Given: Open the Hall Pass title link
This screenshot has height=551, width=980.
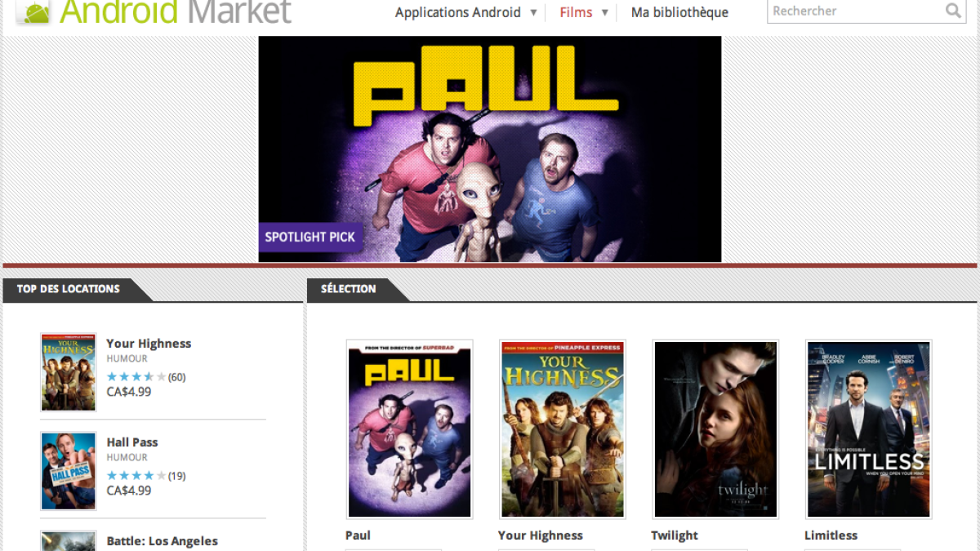Looking at the screenshot, I should [x=132, y=442].
